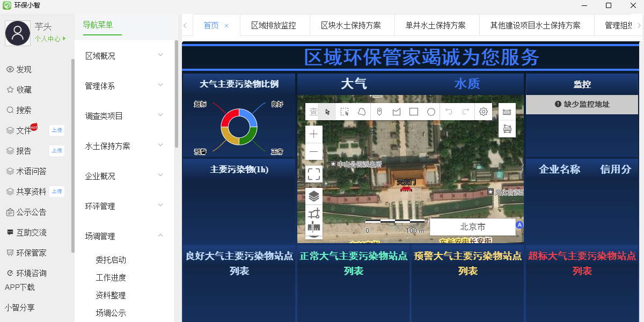The height and width of the screenshot is (322, 644).
Task: Toggle map fullscreen view
Action: pos(314,174)
